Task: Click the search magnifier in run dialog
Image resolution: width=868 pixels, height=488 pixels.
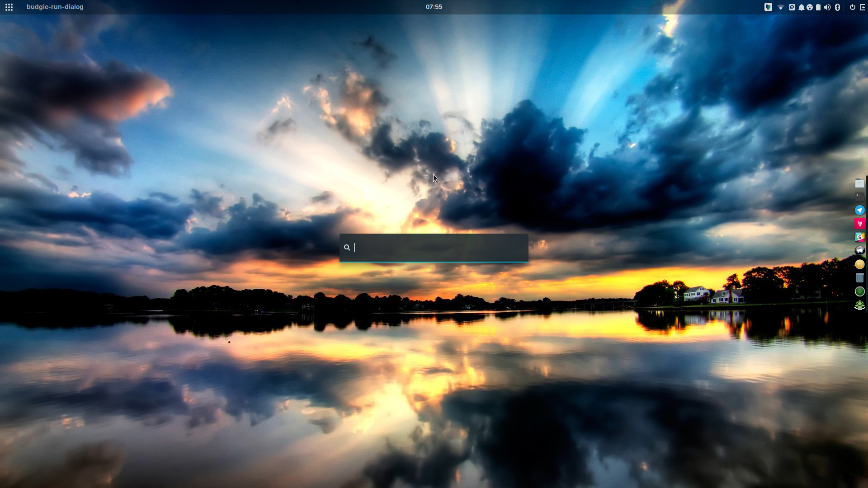Action: point(347,248)
